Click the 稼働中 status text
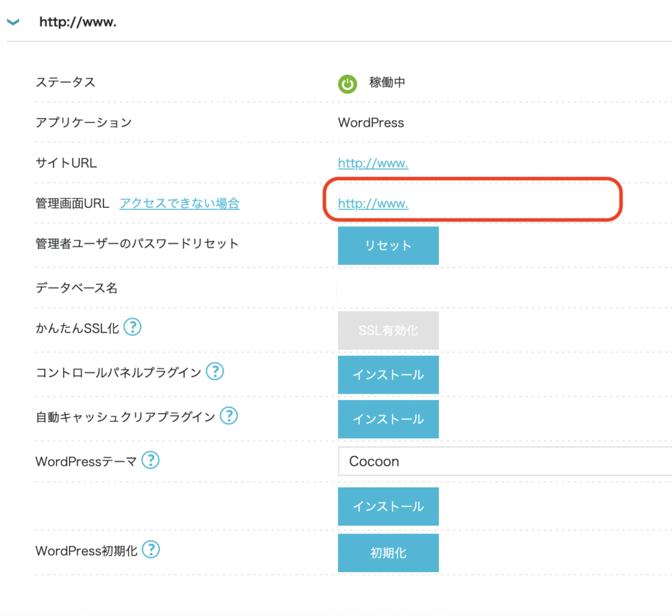672x616 pixels. [x=387, y=83]
